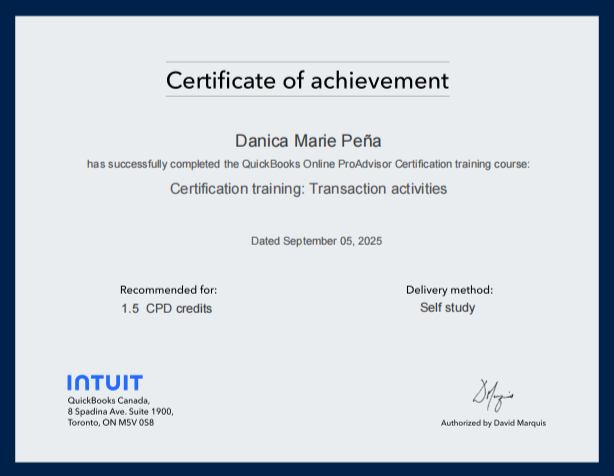
Task: Click the "Certificate of achievement" title
Action: [x=307, y=80]
